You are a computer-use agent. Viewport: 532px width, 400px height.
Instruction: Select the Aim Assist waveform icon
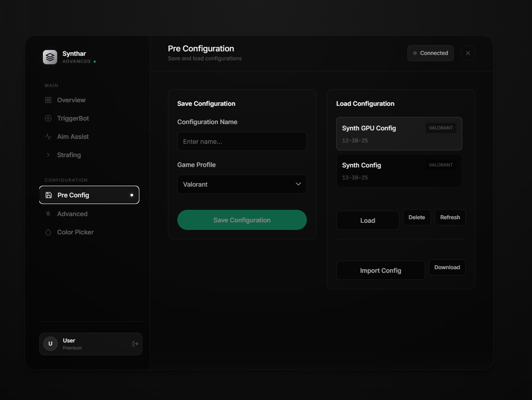coord(48,137)
